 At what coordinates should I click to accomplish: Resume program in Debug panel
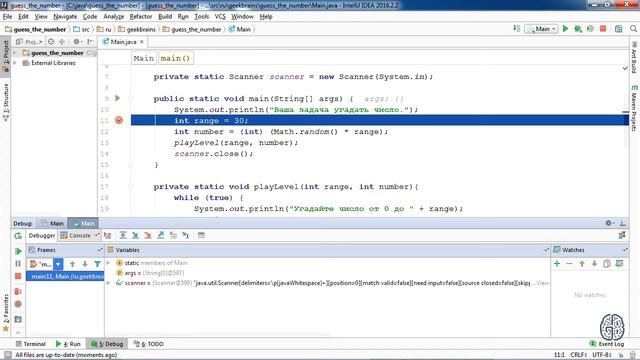point(18,251)
